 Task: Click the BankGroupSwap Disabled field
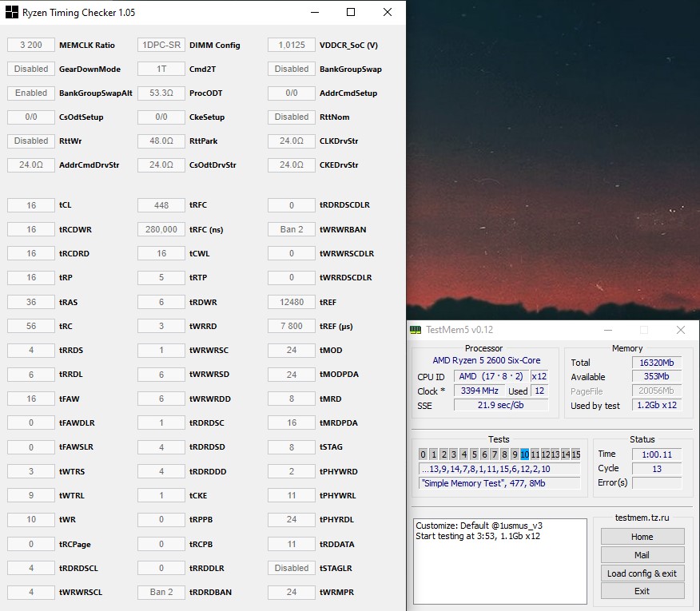coord(292,69)
